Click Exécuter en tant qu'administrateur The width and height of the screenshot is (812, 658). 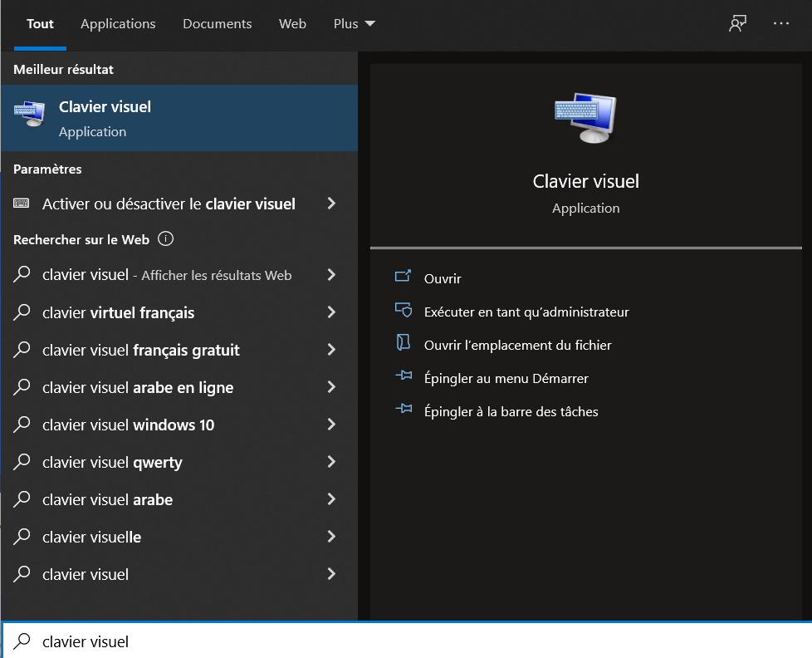526,312
